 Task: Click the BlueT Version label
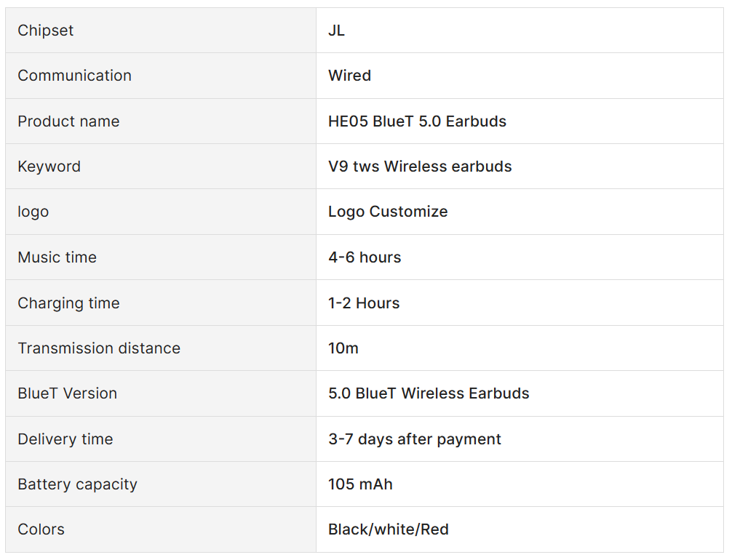(67, 393)
